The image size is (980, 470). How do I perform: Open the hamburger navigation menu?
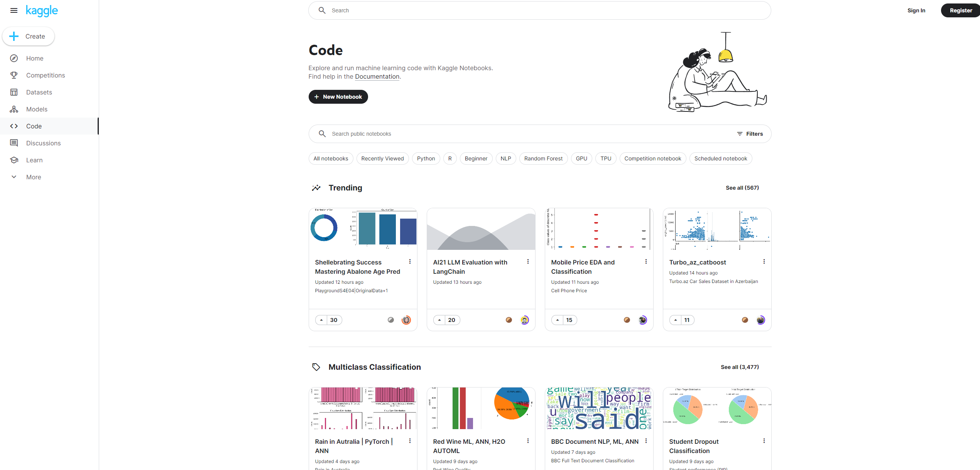click(14, 10)
